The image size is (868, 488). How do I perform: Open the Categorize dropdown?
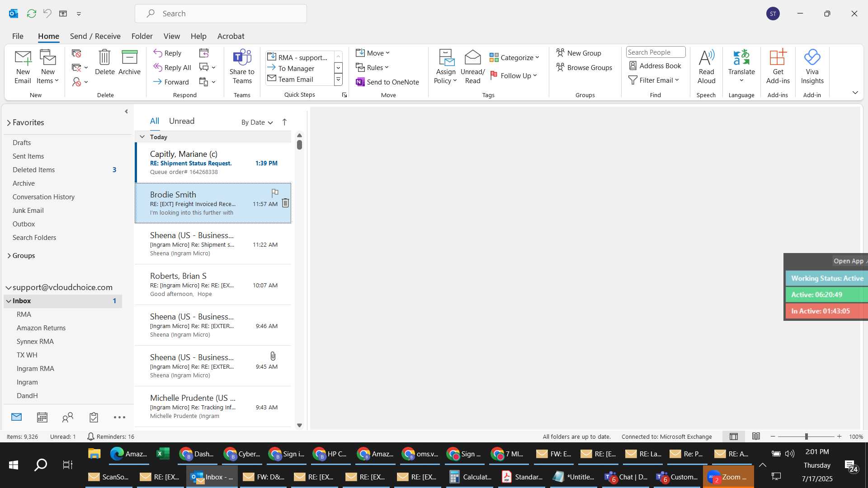click(x=514, y=57)
